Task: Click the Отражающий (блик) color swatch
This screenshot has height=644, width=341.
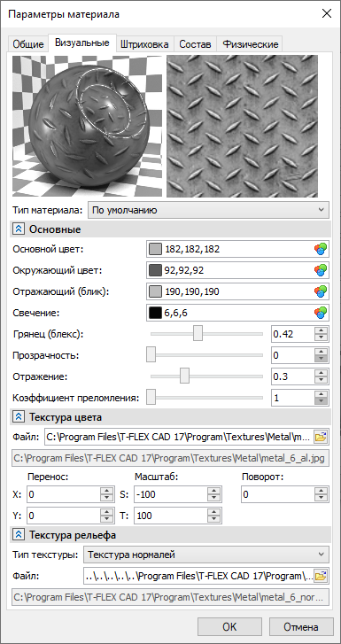Action: coord(155,291)
